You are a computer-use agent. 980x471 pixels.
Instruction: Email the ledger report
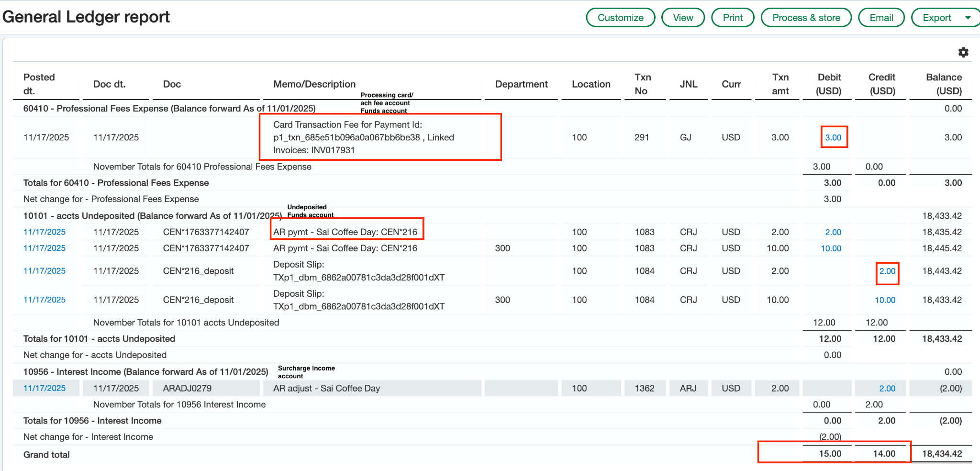click(881, 18)
